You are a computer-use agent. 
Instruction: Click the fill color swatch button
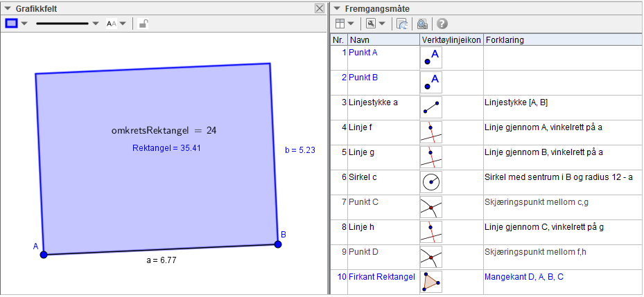tap(12, 24)
